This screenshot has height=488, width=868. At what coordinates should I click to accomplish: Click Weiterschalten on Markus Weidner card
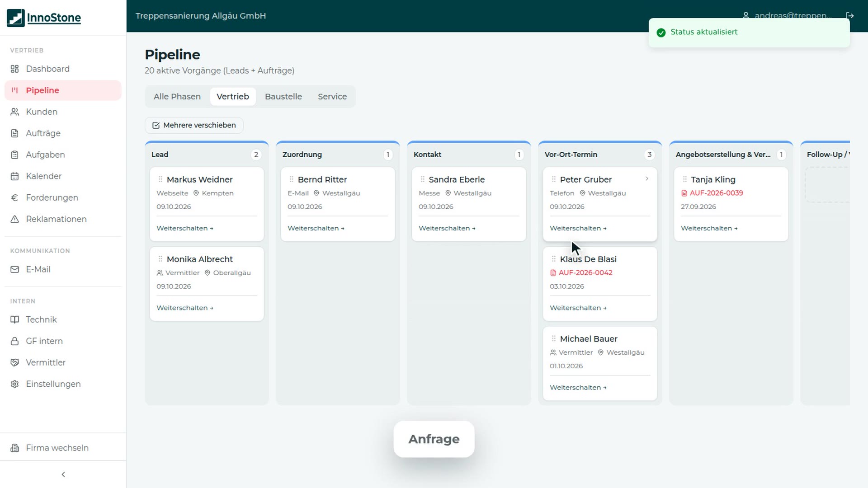[x=185, y=228]
